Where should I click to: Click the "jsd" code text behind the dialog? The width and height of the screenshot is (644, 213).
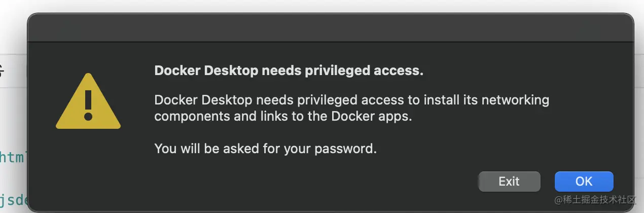[x=12, y=199]
